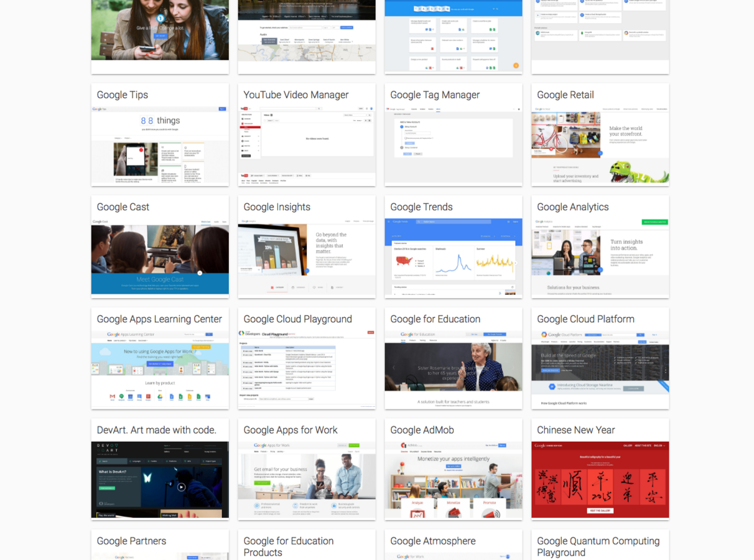Open the Google Trends charts thumbnail
The height and width of the screenshot is (560, 754).
[x=454, y=258]
